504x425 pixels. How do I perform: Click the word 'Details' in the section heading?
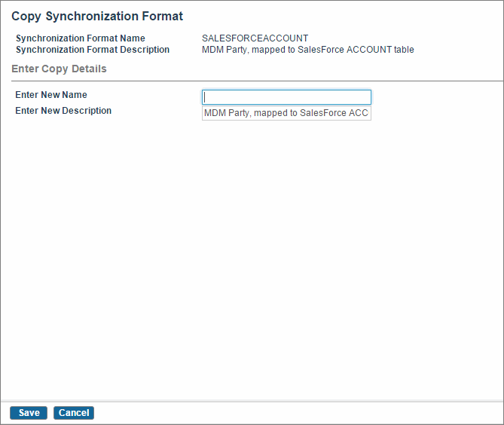(89, 69)
